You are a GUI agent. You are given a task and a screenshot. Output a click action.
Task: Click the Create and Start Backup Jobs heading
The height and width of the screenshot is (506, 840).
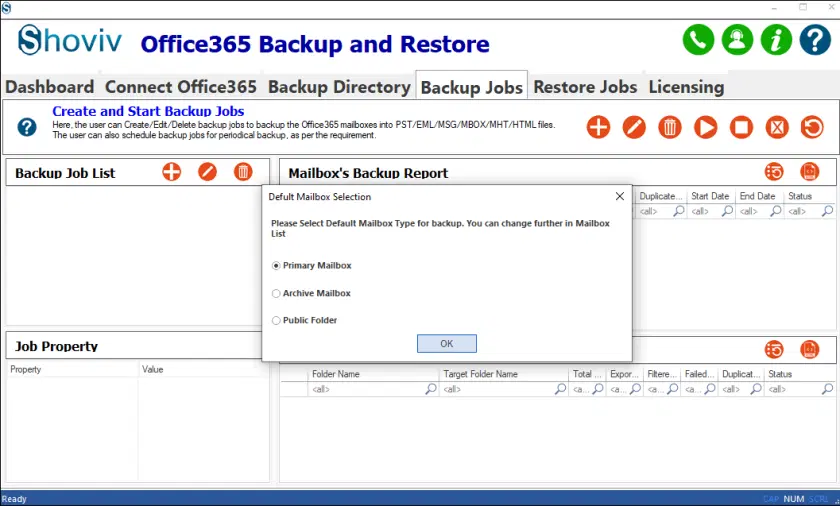pos(148,111)
